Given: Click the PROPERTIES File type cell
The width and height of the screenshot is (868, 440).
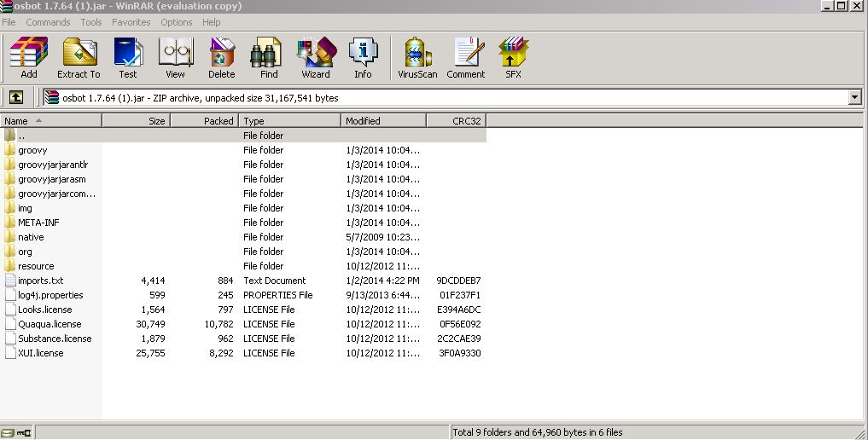Looking at the screenshot, I should tap(278, 295).
